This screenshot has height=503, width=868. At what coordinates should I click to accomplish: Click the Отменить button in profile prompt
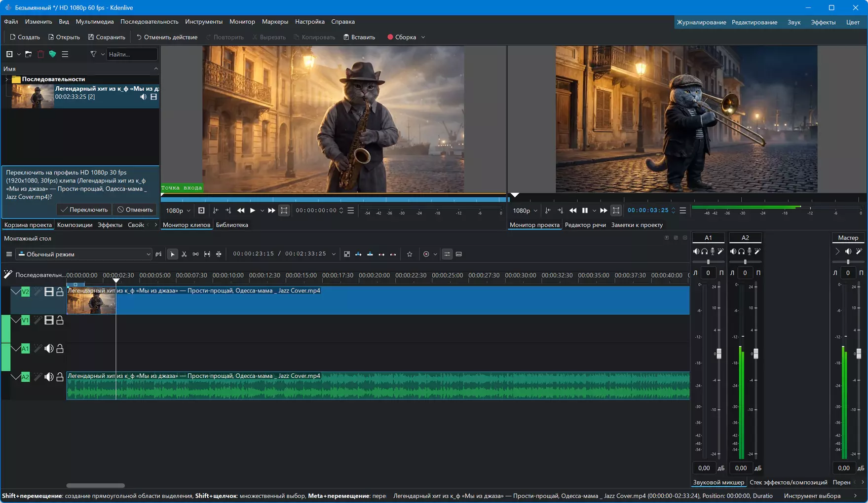click(x=135, y=210)
